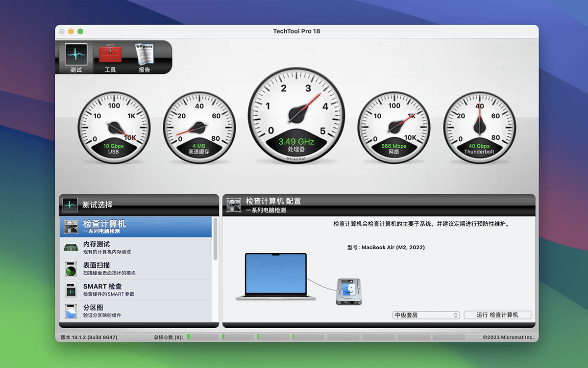Click the green zoom window button
The image size is (588, 368).
pyautogui.click(x=80, y=31)
